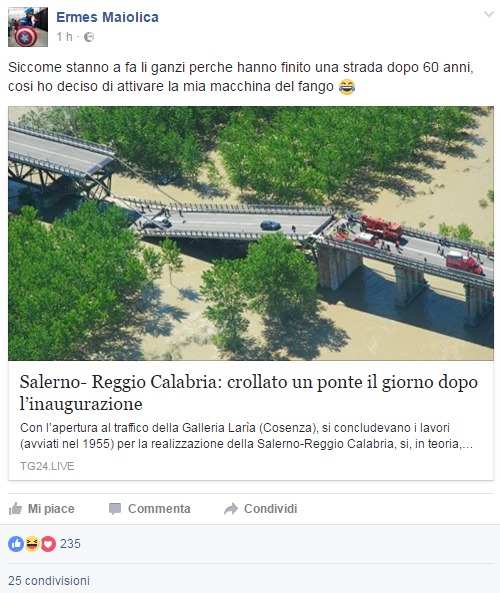Like the post with Mi piace

[x=42, y=509]
